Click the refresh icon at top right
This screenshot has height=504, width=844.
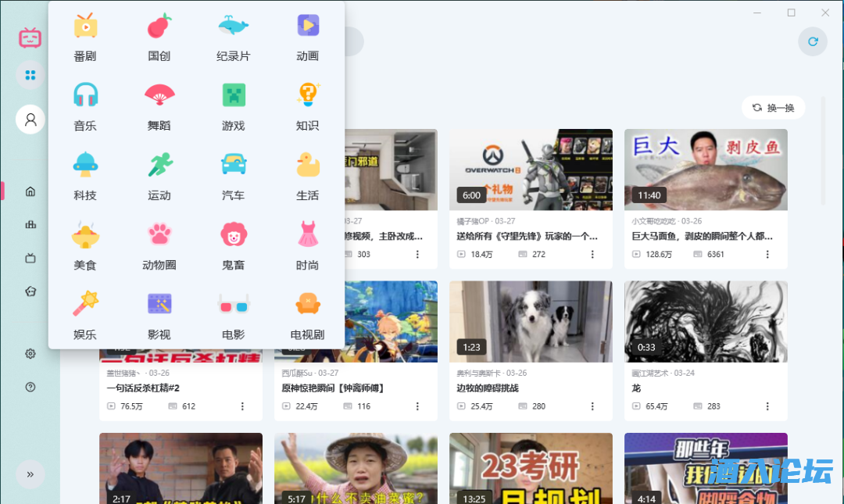(813, 41)
